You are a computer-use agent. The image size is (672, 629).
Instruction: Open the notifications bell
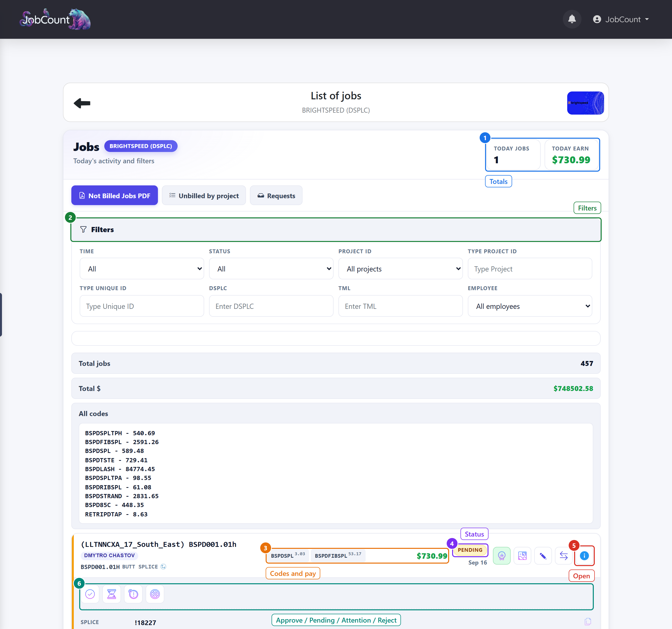(x=572, y=19)
